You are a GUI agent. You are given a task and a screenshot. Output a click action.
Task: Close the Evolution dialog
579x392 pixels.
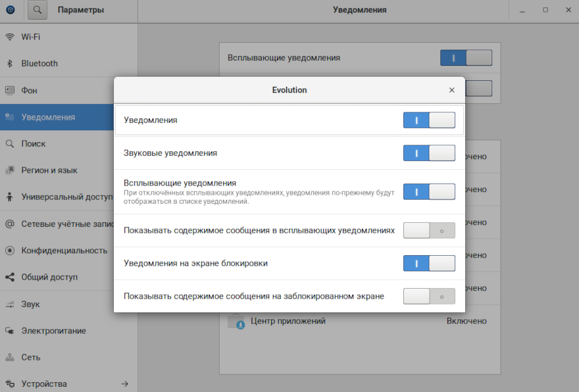click(451, 90)
